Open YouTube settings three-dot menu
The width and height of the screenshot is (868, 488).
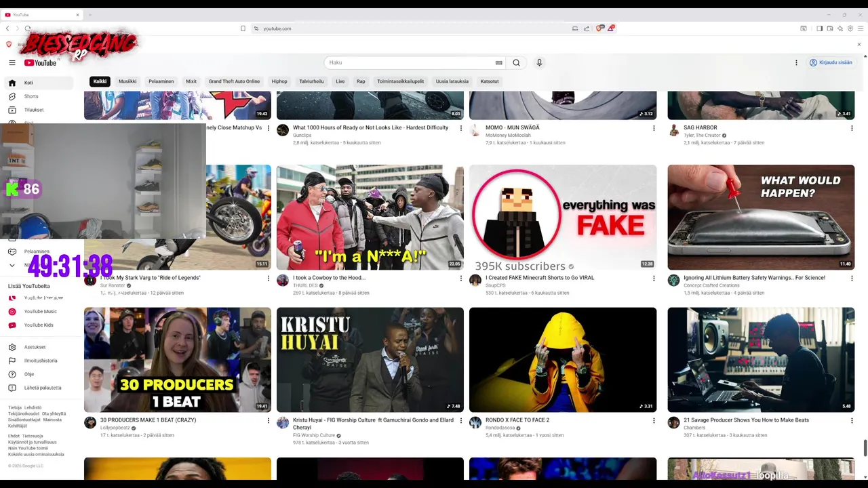pos(796,62)
